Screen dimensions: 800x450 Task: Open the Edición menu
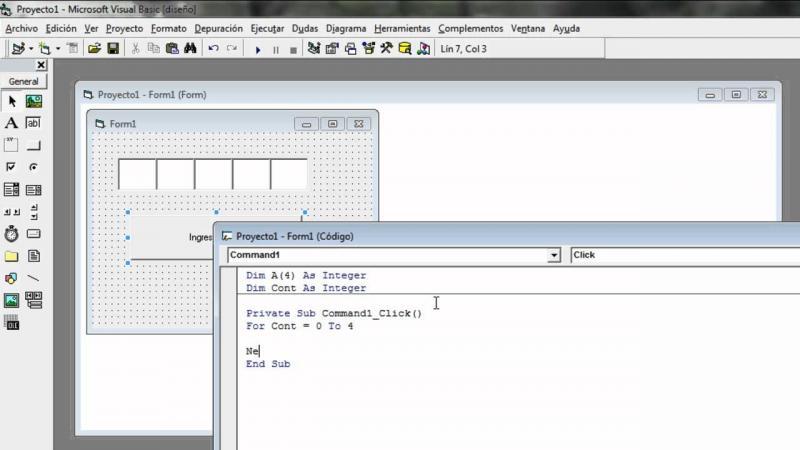pos(61,29)
